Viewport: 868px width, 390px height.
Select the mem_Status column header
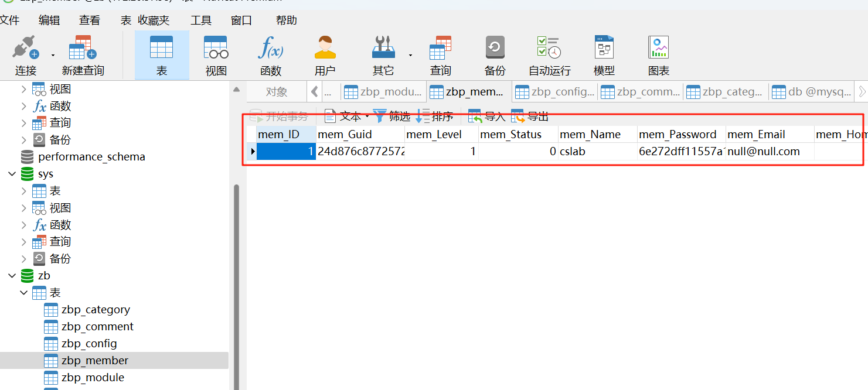tap(518, 135)
